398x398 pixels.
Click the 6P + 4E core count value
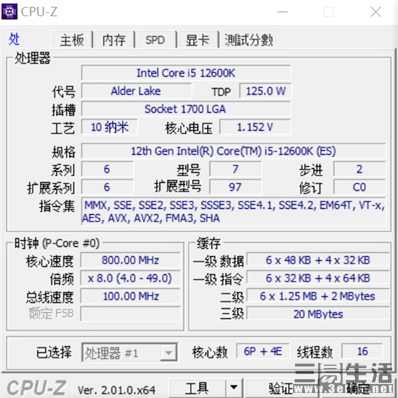coord(263,351)
